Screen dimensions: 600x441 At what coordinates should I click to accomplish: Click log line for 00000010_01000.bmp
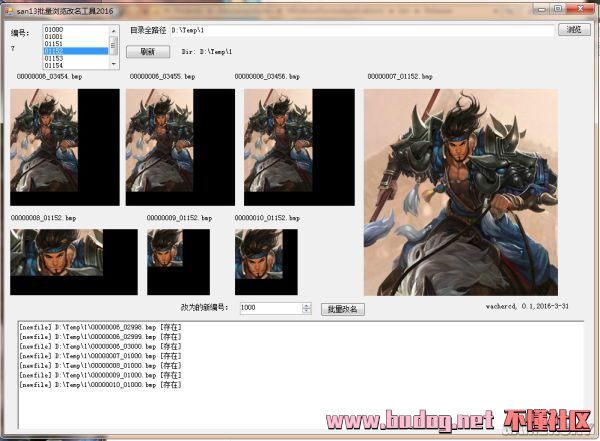pos(100,385)
